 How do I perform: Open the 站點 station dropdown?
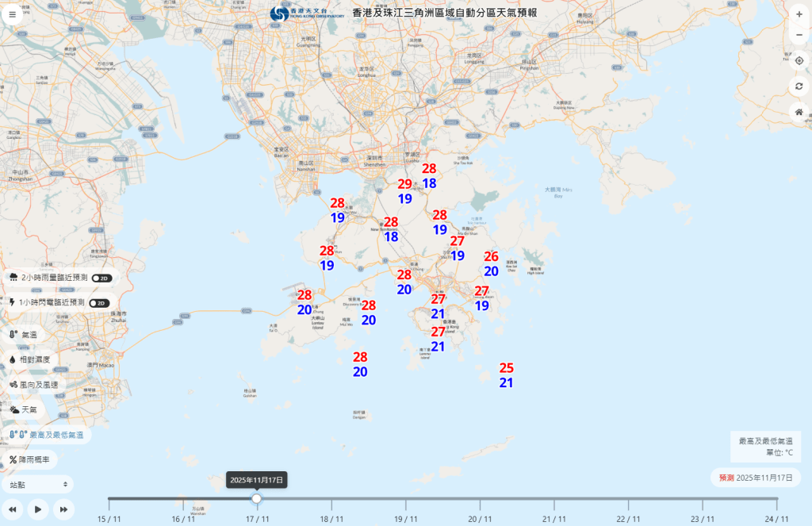pyautogui.click(x=36, y=484)
